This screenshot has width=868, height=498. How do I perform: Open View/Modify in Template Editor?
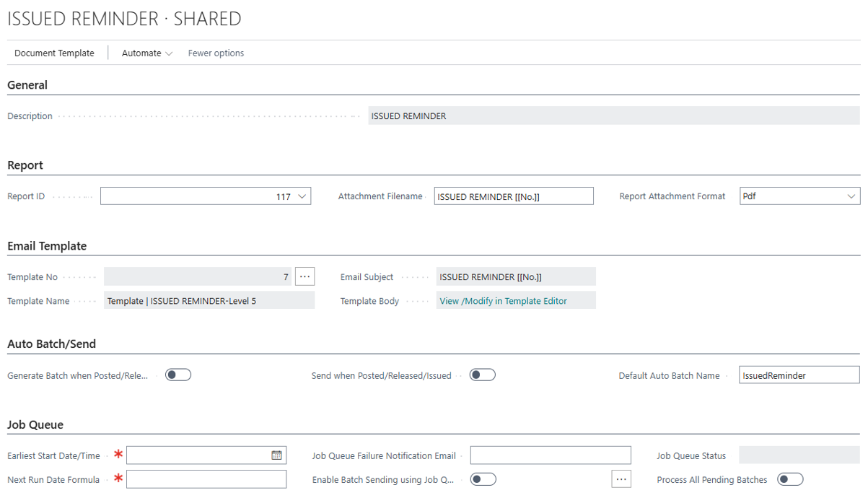(x=515, y=300)
